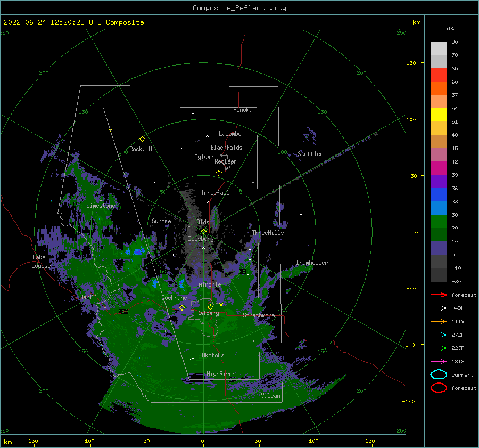The width and height of the screenshot is (479, 448).
Task: Click the Vulcan label
Action: pyautogui.click(x=270, y=396)
